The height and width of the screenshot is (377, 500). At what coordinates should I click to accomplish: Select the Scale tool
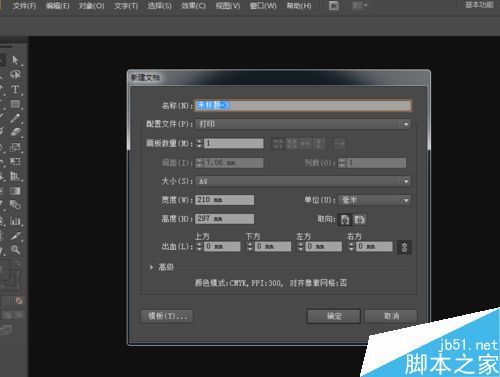point(15,147)
